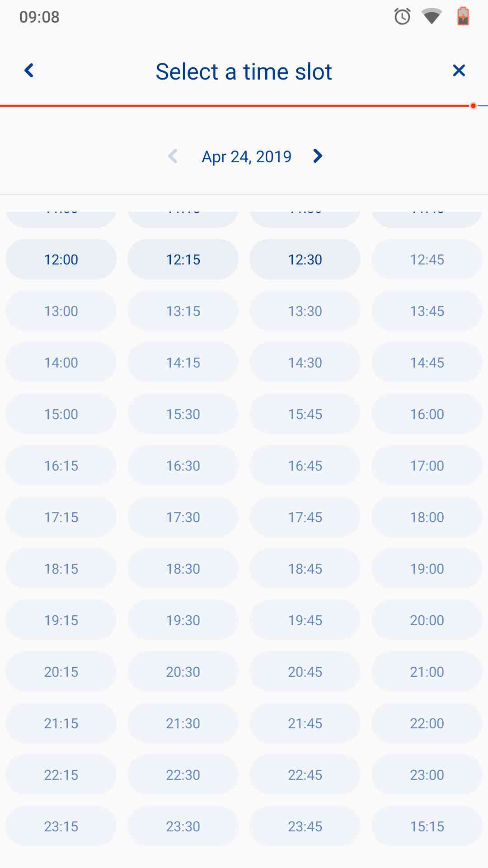Screen dimensions: 488x868
Task: Choose the 12:15 time slot
Action: coord(183,259)
